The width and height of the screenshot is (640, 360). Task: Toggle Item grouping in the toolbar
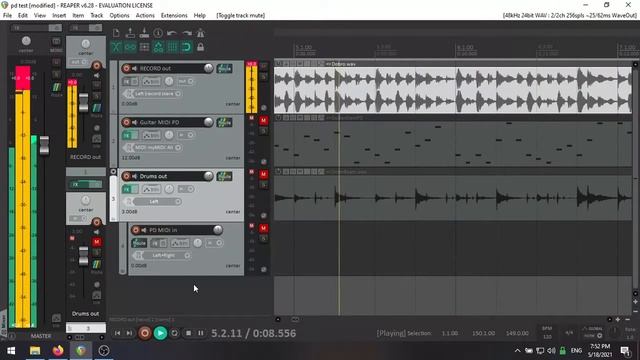pos(130,47)
